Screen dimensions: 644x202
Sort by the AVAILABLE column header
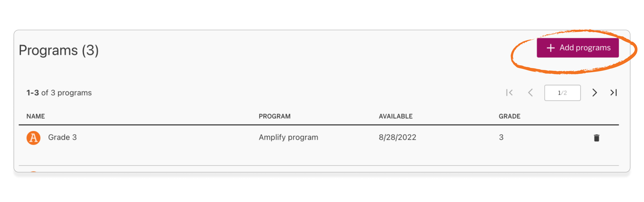[x=395, y=116]
